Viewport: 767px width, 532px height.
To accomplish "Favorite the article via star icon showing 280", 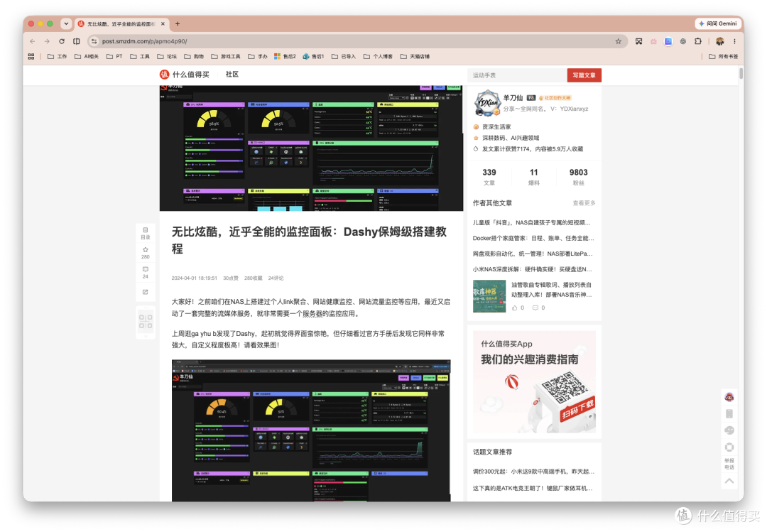I will (x=146, y=253).
